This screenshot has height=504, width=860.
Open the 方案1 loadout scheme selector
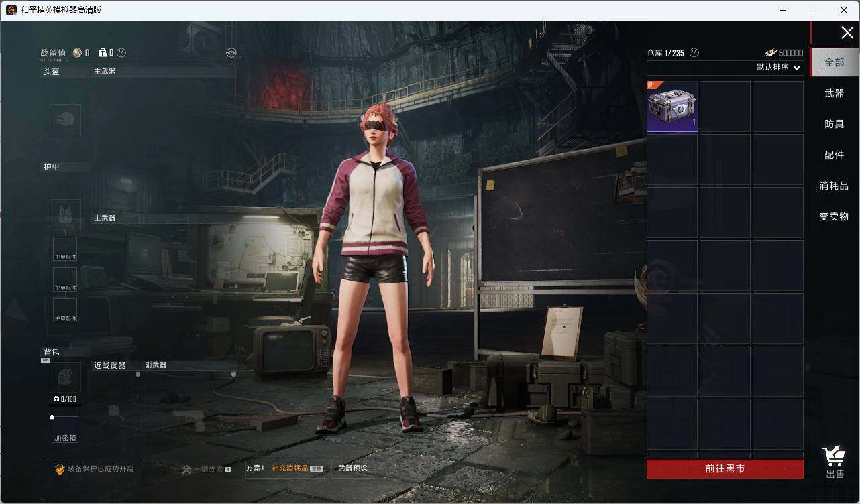click(x=256, y=468)
